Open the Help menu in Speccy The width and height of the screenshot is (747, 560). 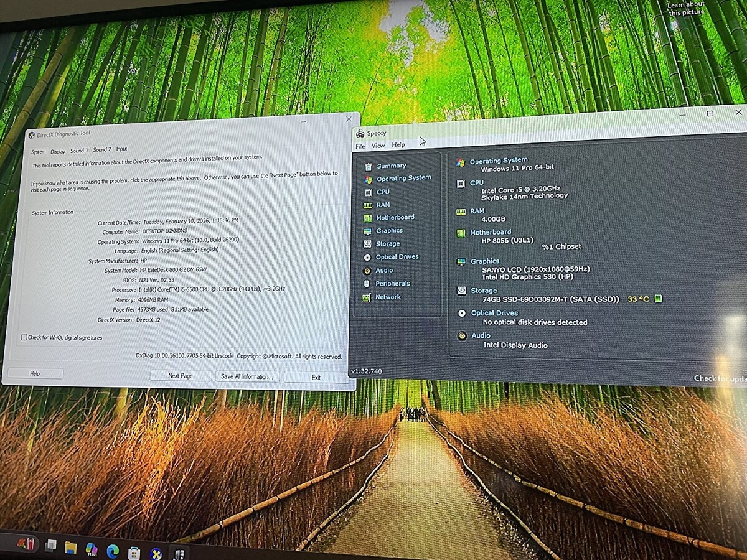398,145
